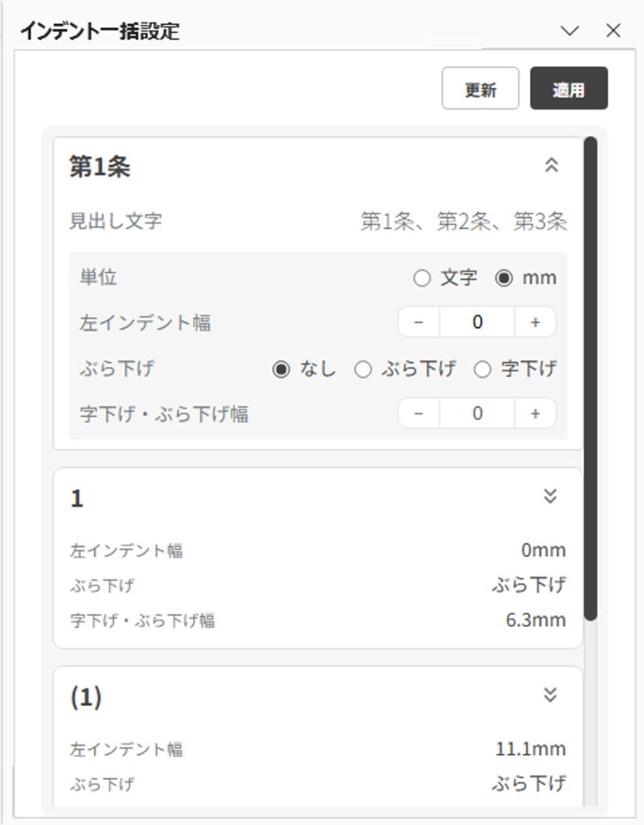Choose the ぶら下げ radio option
644x825 pixels.
coord(362,370)
